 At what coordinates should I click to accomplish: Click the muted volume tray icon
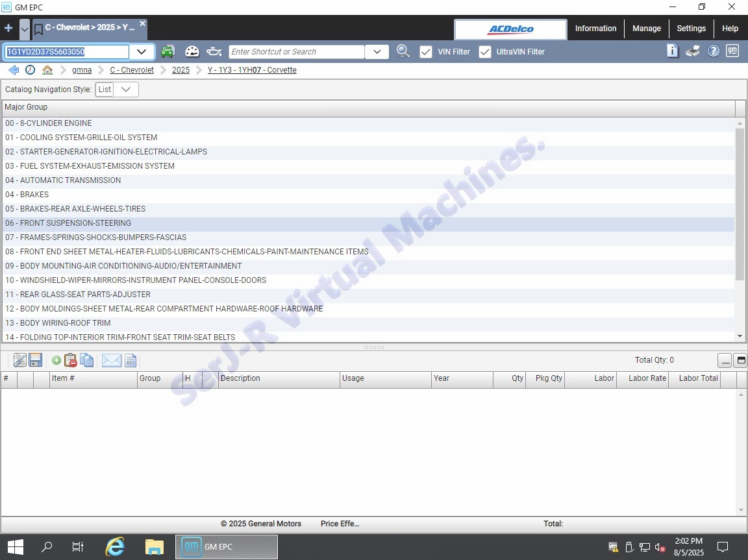tap(660, 547)
